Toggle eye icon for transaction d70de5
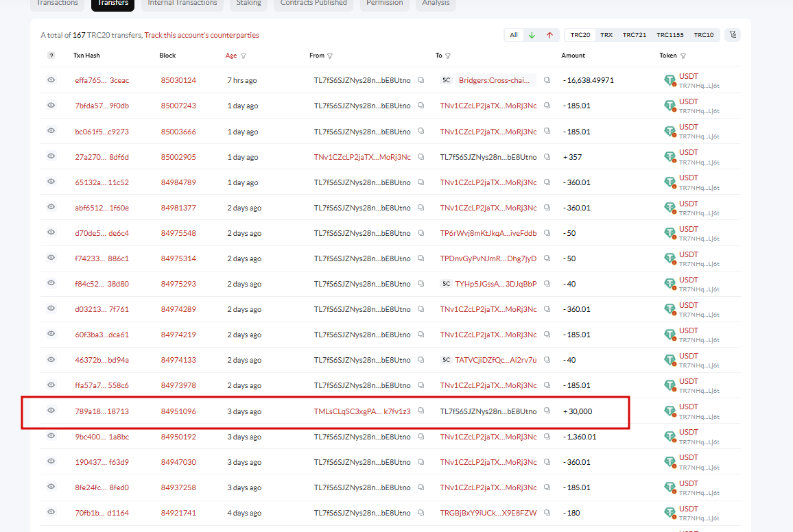793x532 pixels. (x=51, y=232)
